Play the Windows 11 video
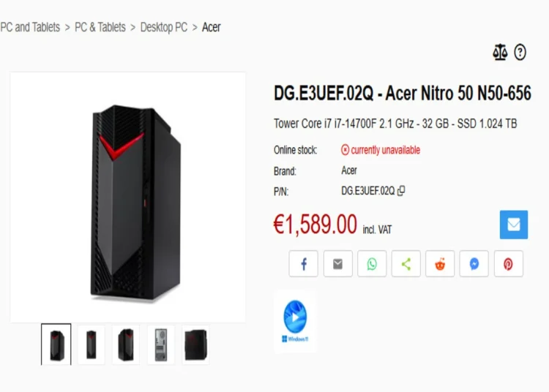The height and width of the screenshot is (392, 549). pos(295,321)
